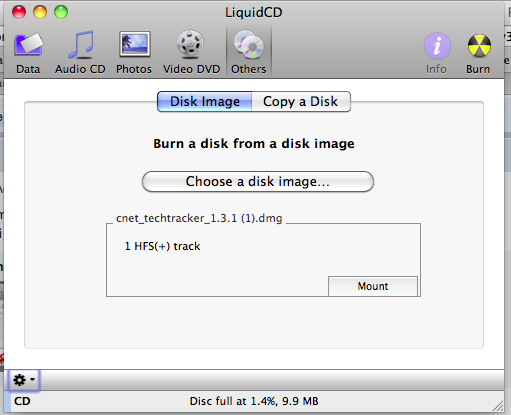Select the 1 HFS(+) track entry
The height and width of the screenshot is (415, 511).
[162, 246]
